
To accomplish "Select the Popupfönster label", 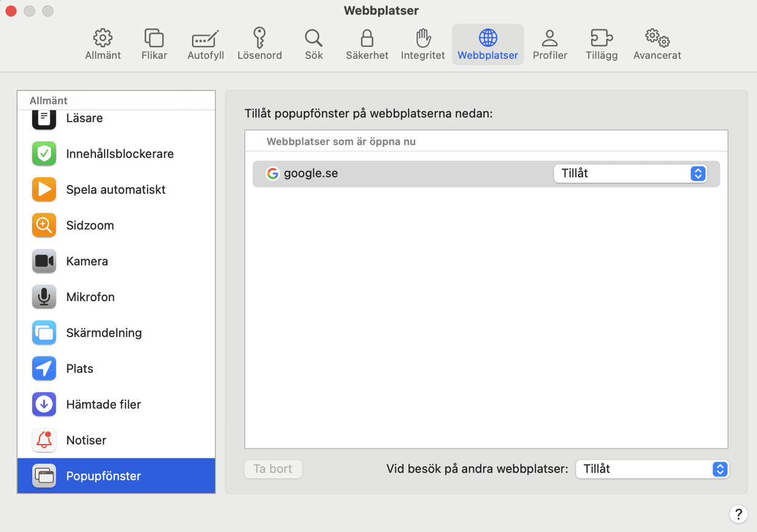I will click(103, 476).
